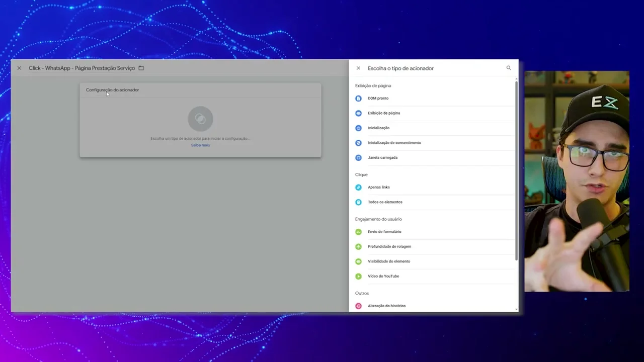Select 'Vídeo do YouTube' text
The height and width of the screenshot is (362, 644).
383,276
